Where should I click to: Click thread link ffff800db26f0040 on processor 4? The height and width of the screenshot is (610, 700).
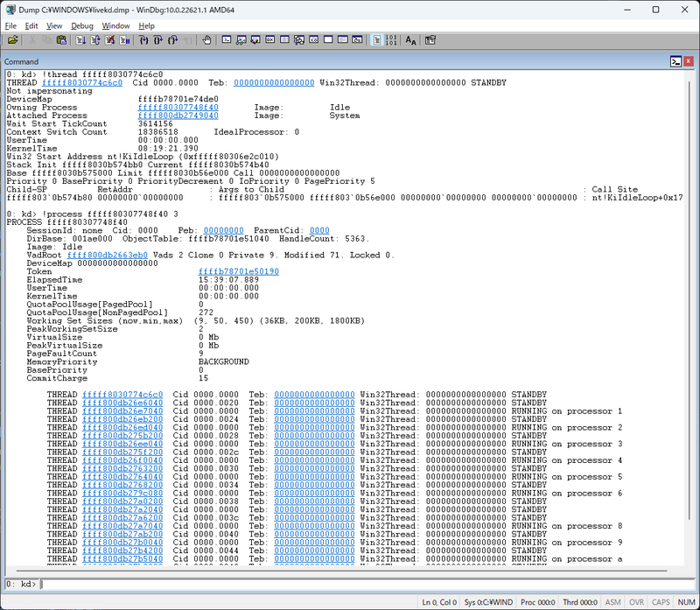click(122, 460)
